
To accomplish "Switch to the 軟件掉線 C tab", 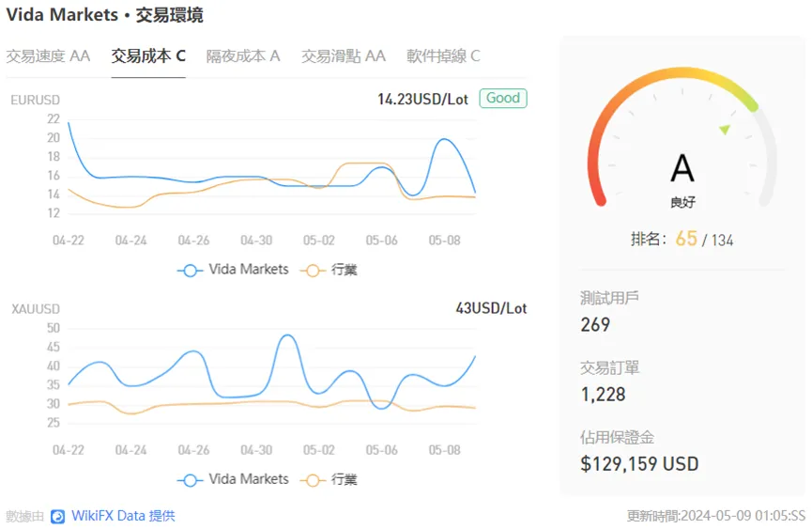I will point(443,56).
